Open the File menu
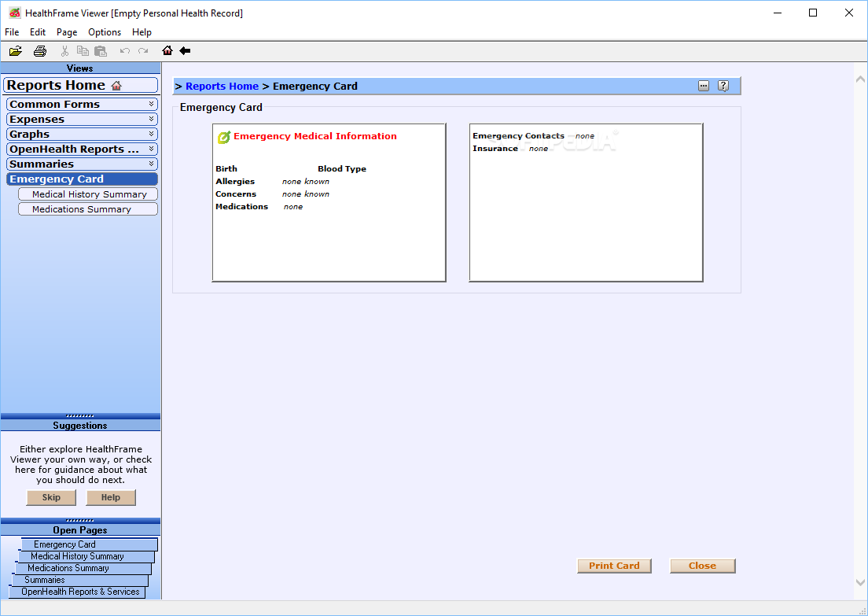868x616 pixels. 12,32
